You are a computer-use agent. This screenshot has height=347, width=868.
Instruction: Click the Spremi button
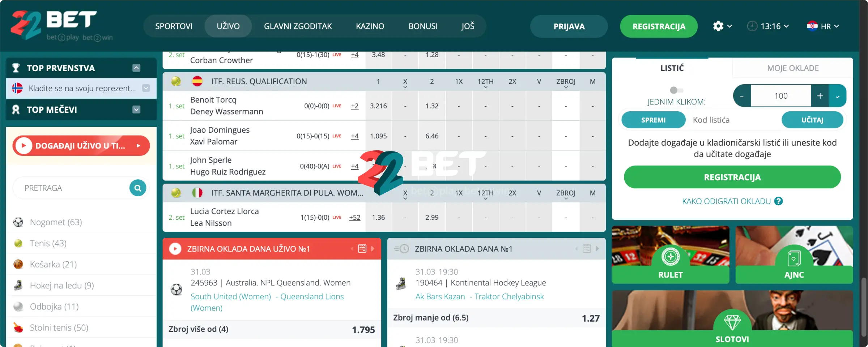(x=653, y=120)
